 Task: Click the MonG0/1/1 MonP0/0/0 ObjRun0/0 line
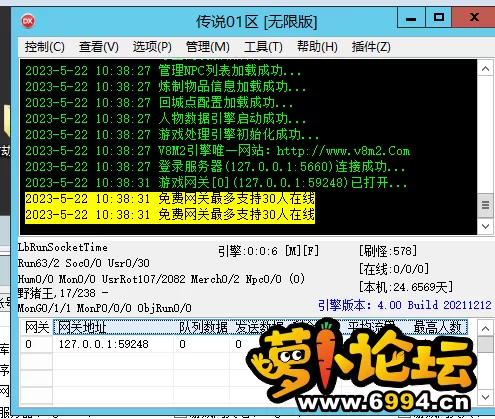coord(105,308)
